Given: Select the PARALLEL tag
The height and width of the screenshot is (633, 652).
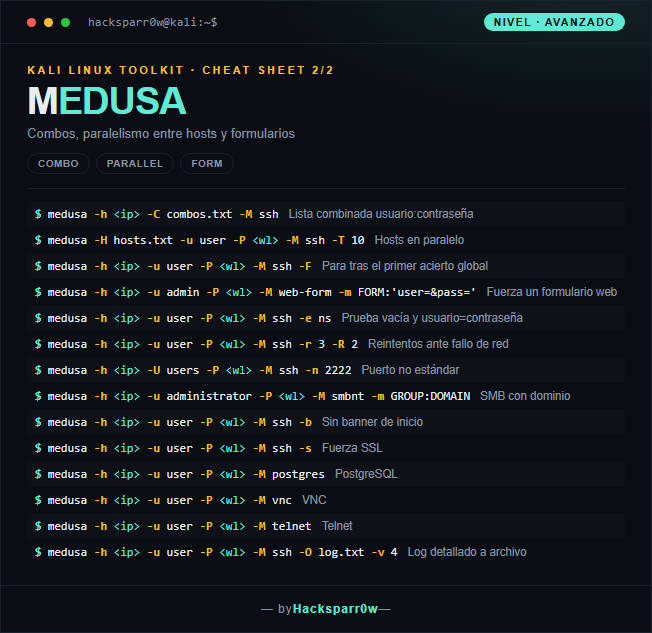Looking at the screenshot, I should pyautogui.click(x=135, y=163).
